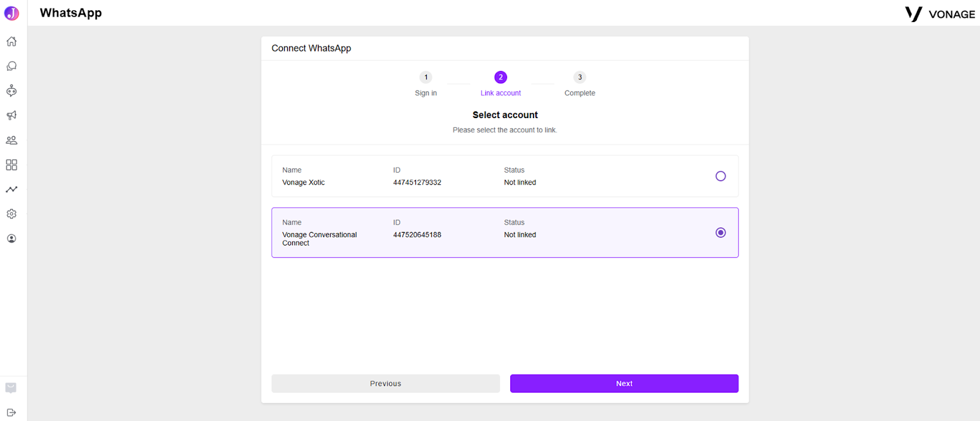Screen dimensions: 980x421
Task: Click the Vonage Xotic account row
Action: 505,176
